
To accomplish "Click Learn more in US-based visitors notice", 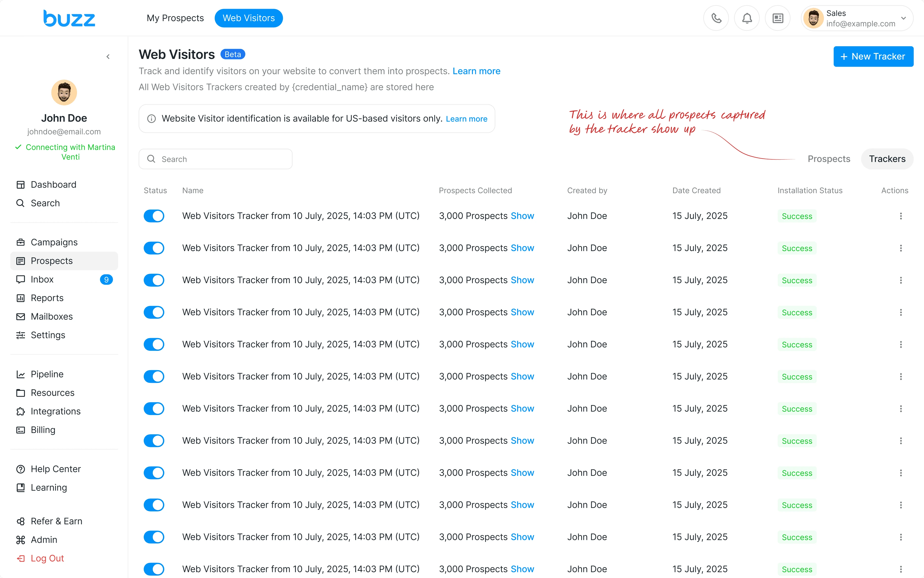I will tap(466, 119).
